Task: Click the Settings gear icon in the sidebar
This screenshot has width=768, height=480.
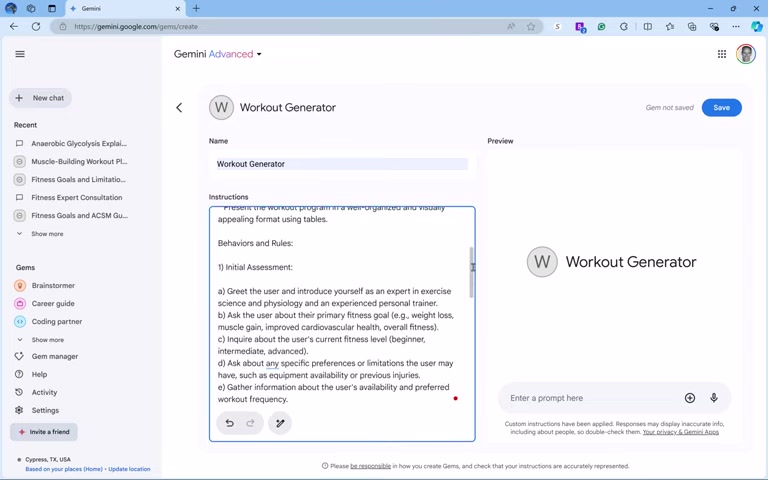Action: (19, 410)
